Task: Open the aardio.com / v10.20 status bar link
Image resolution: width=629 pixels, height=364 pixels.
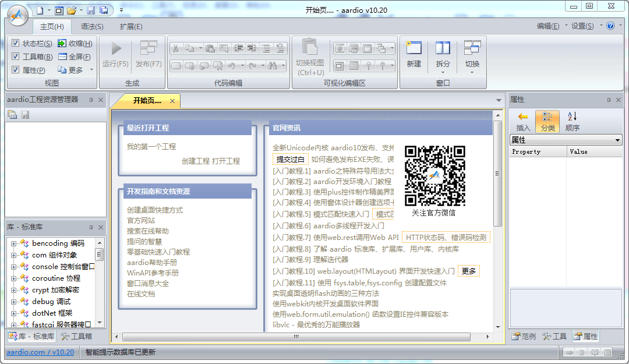Action: 40,352
